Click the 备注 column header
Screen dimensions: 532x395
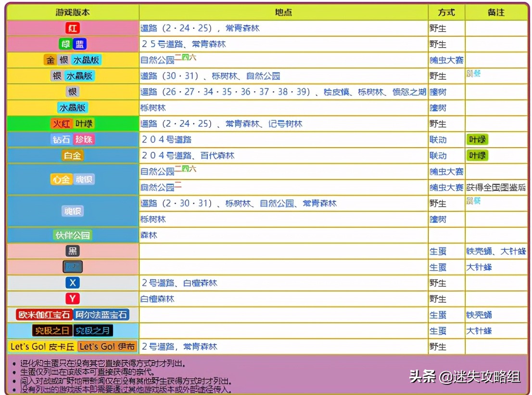496,12
